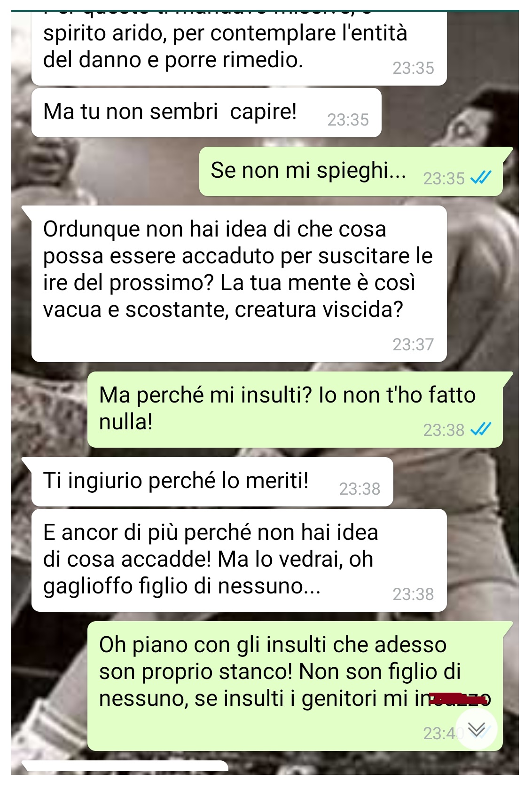Tap blue ticks on 'Ma perché mi insulti?'
The width and height of the screenshot is (532, 790).
coord(481,429)
